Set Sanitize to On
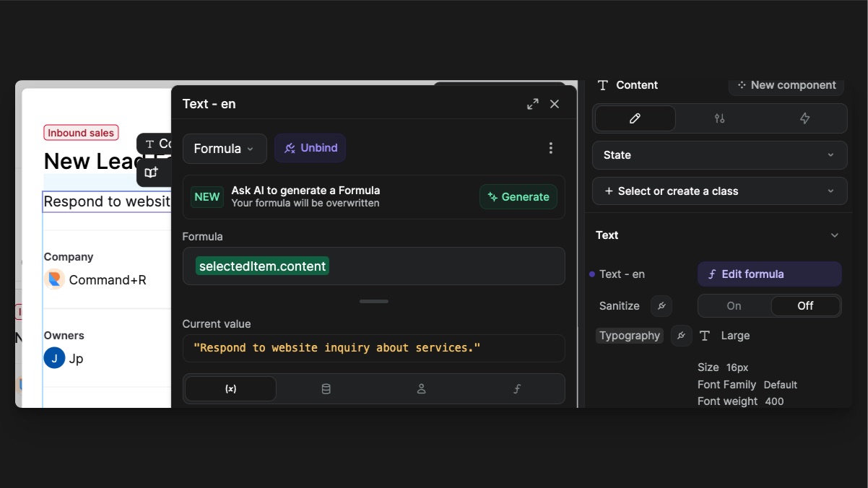Image resolution: width=868 pixels, height=488 pixels. (734, 306)
